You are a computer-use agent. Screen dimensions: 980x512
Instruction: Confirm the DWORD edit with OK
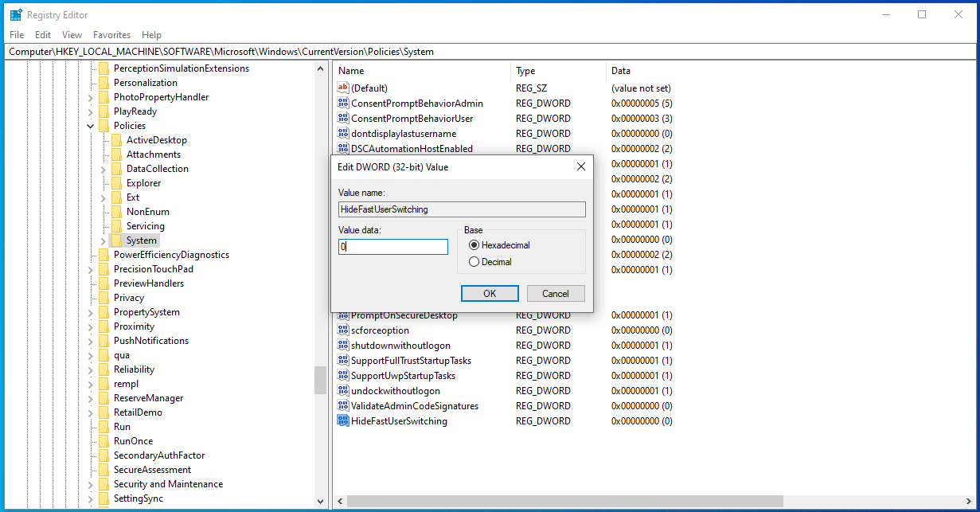point(490,294)
